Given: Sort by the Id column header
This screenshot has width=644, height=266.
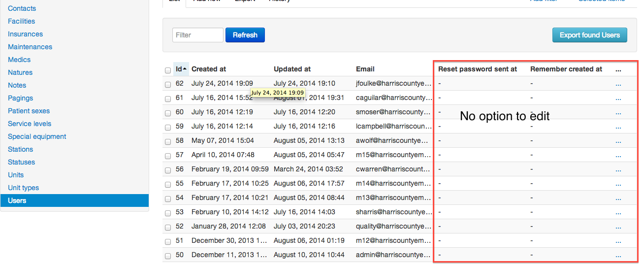Looking at the screenshot, I should [x=181, y=69].
